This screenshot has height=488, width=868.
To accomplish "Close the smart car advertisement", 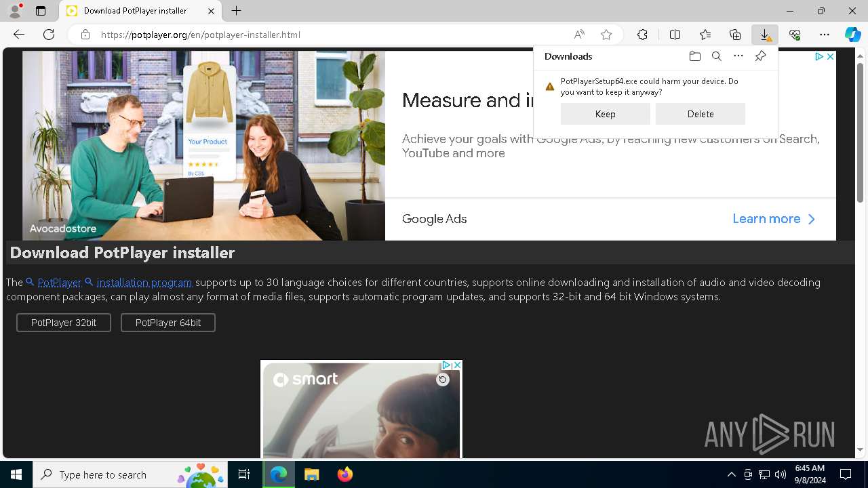I will pyautogui.click(x=457, y=365).
